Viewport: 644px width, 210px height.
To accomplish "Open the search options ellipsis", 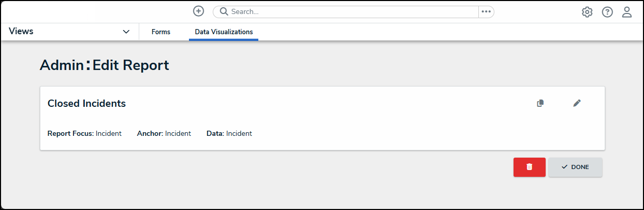I will (486, 12).
